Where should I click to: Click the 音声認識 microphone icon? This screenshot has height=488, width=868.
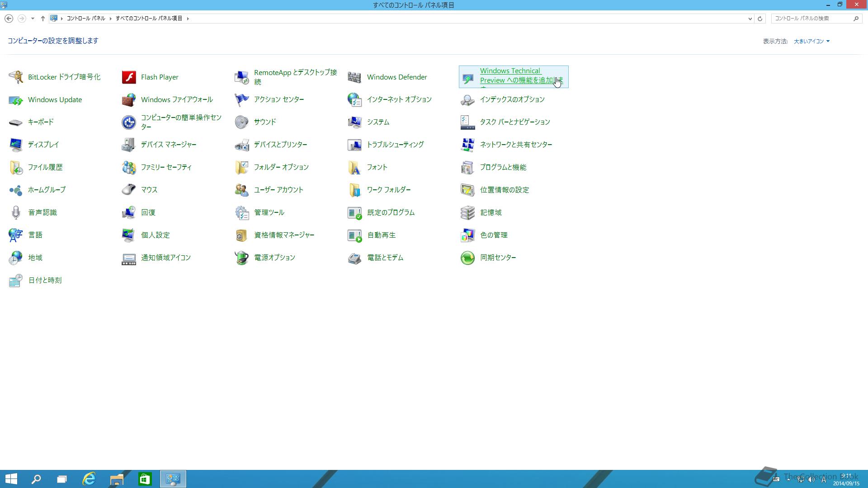[16, 212]
